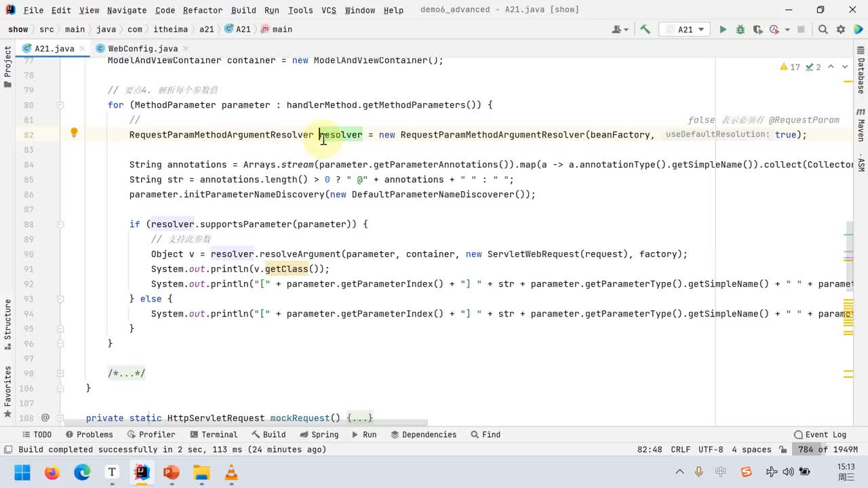Open the Spring tool window
Viewport: 868px width, 488px height.
(x=319, y=434)
